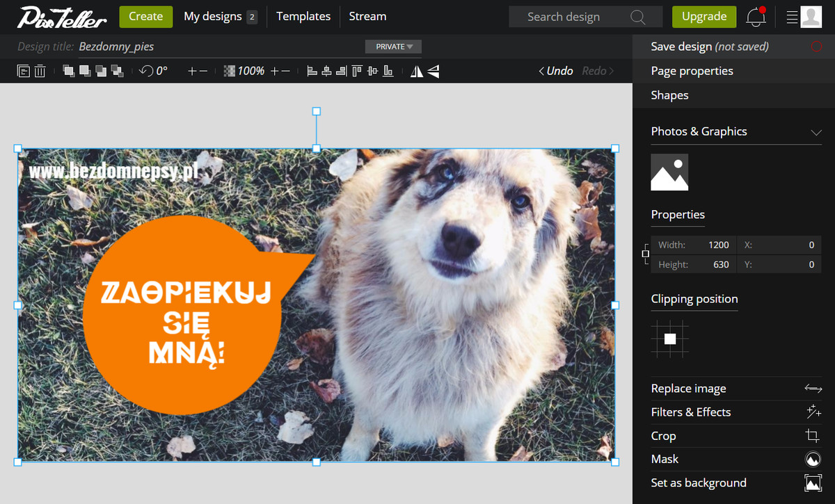This screenshot has width=835, height=504.
Task: Redo the last action
Action: click(598, 71)
